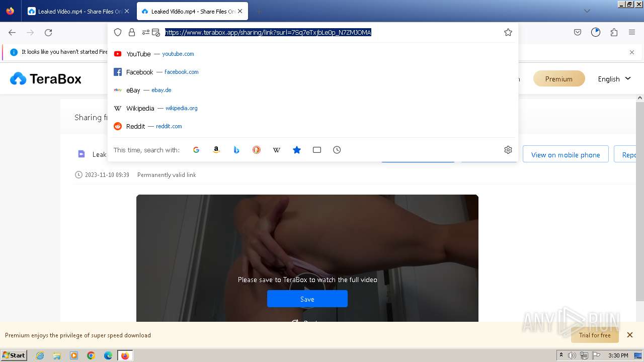Open the Windows Start menu
644x362 pixels.
(14, 355)
